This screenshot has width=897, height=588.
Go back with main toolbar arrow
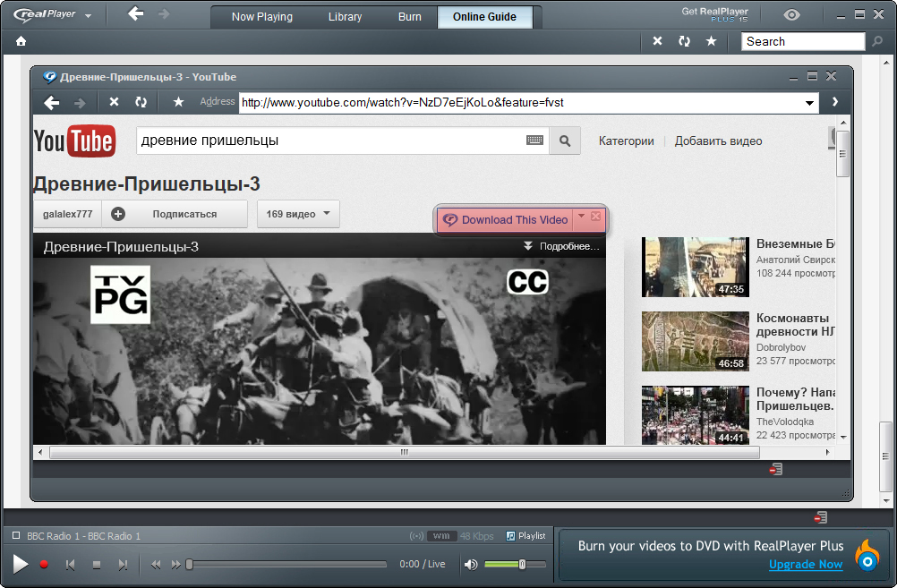(135, 13)
